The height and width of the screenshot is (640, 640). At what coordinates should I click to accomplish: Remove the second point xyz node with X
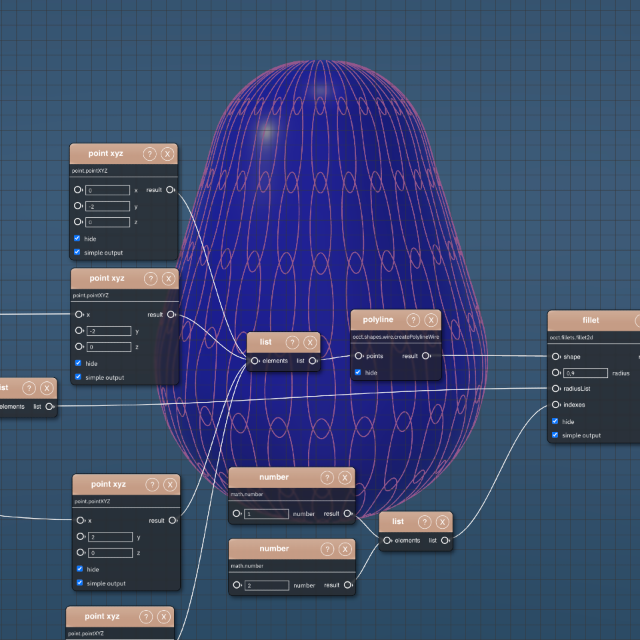(169, 279)
